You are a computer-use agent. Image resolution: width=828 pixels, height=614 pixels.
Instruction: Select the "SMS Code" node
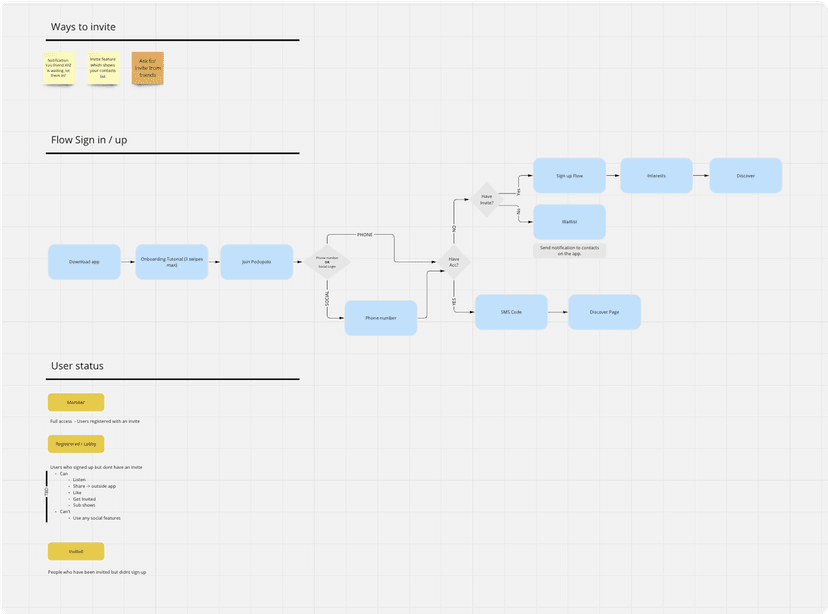tap(512, 311)
